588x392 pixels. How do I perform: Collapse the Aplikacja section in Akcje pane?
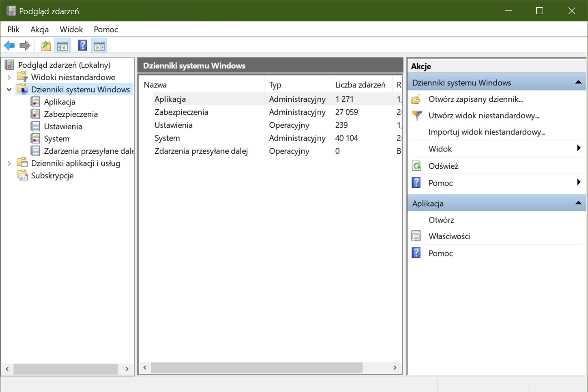(578, 203)
